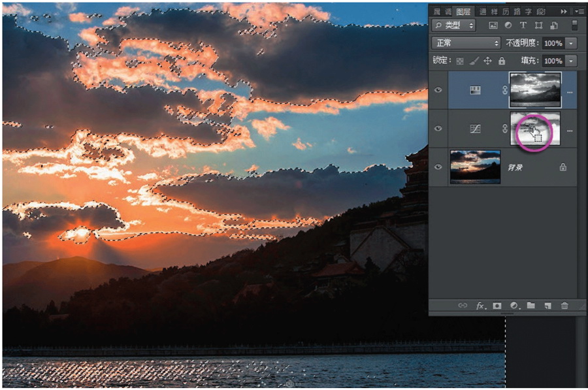Delete layer with trash icon

(564, 305)
